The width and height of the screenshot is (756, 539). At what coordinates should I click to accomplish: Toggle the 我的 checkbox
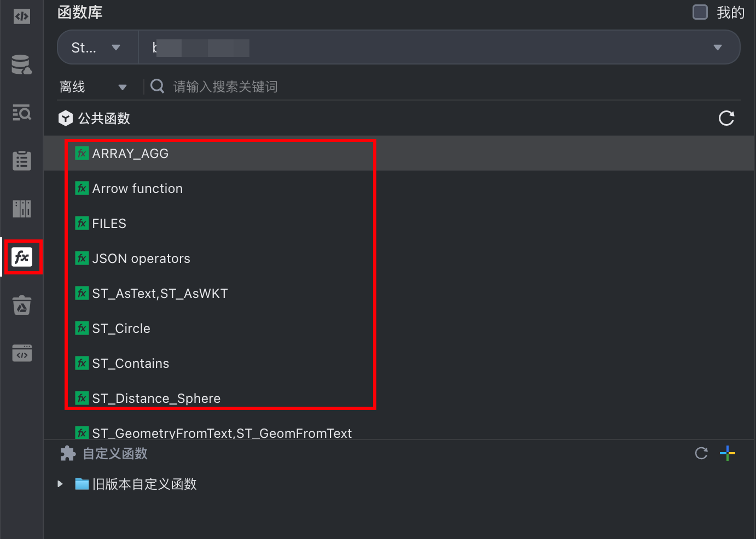pos(700,12)
